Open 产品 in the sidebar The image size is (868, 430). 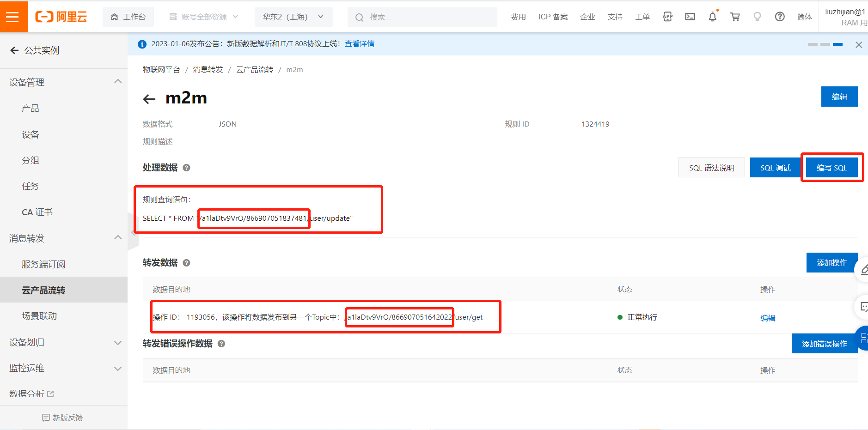(x=31, y=108)
